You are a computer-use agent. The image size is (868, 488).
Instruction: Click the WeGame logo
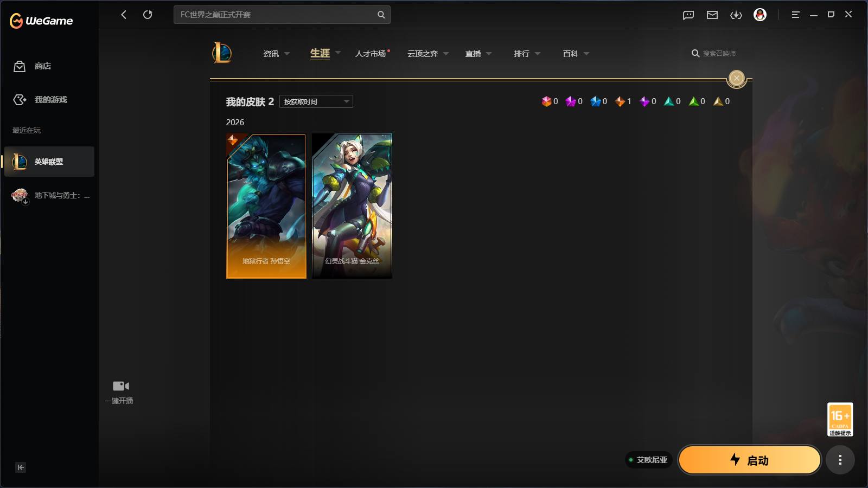(x=41, y=21)
